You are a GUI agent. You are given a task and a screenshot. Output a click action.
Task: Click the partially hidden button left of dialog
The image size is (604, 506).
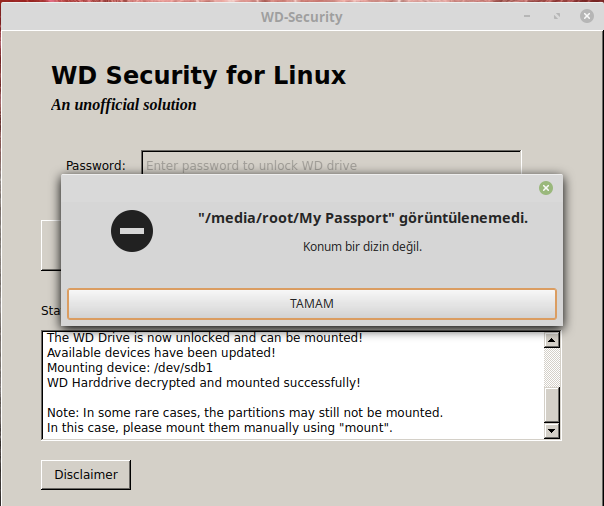[51, 245]
